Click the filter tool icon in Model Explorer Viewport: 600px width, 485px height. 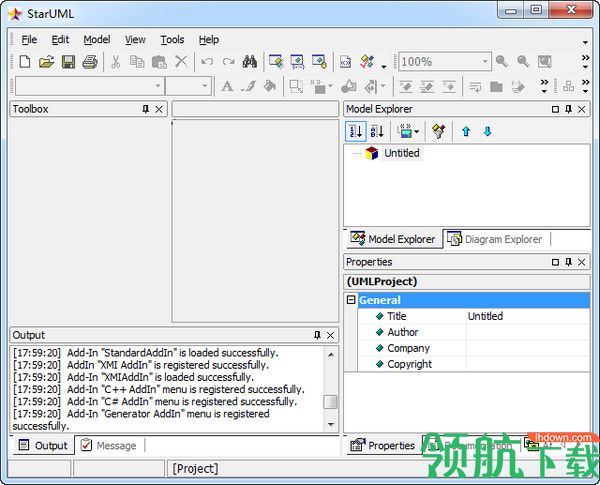tap(439, 131)
